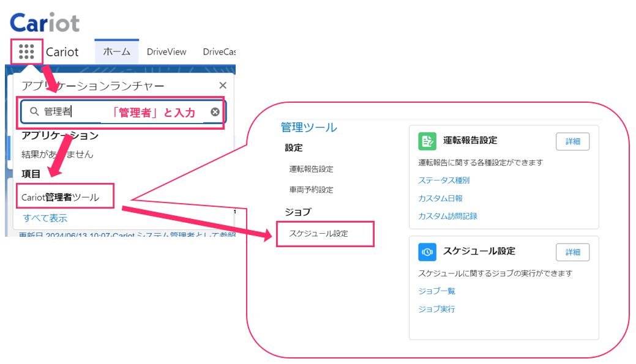The image size is (636, 364).
Task: Click the 運転報告設定 card title
Action: (x=470, y=140)
